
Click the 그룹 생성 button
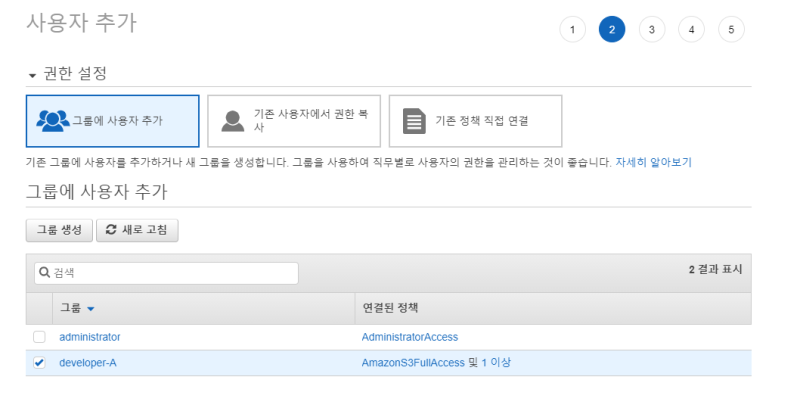[x=59, y=230]
